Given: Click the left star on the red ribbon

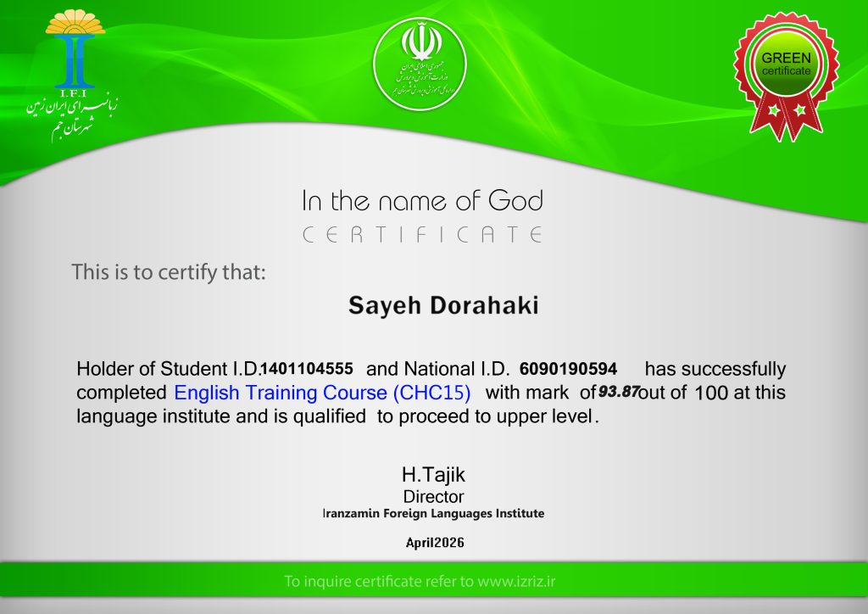Looking at the screenshot, I should pyautogui.click(x=773, y=111).
